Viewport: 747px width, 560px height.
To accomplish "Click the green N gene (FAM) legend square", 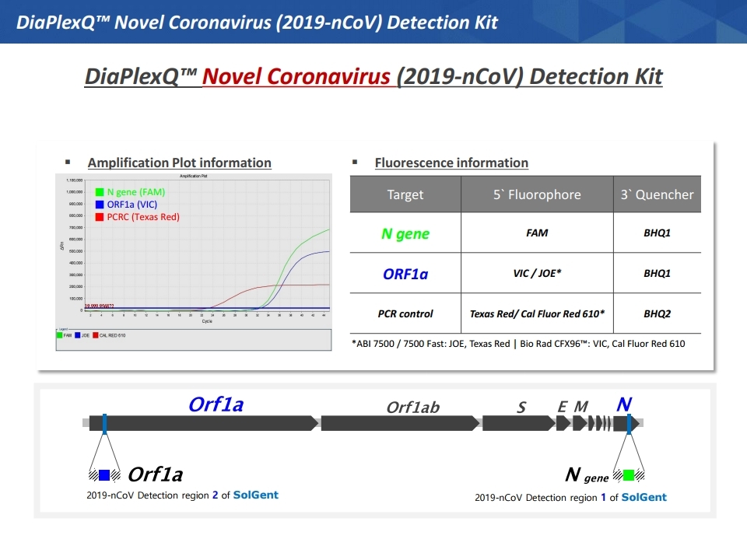I will 100,192.
